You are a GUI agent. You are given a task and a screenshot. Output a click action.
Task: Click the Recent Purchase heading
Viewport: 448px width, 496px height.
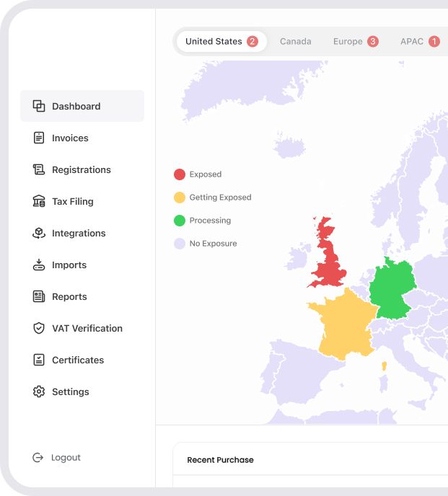click(x=220, y=460)
